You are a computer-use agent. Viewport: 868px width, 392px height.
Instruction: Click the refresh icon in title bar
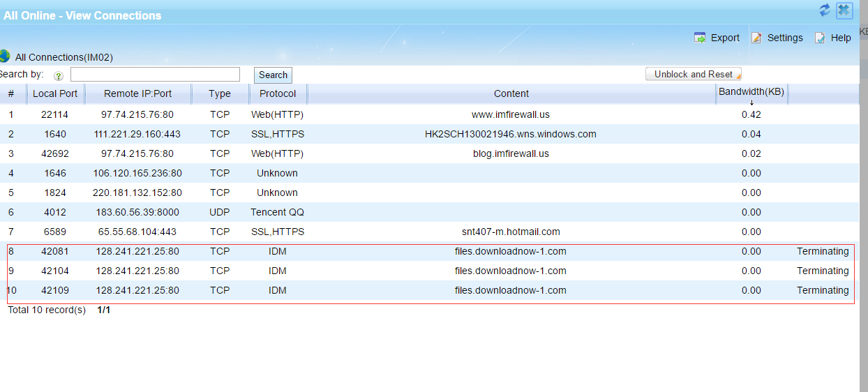point(825,10)
